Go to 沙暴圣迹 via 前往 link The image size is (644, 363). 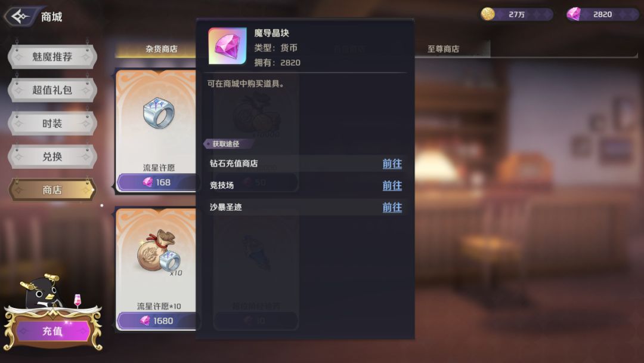pyautogui.click(x=392, y=207)
